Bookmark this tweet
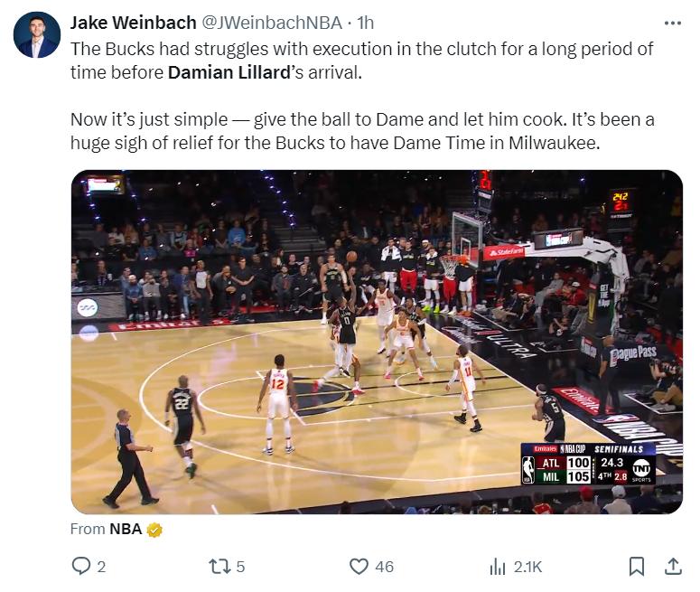700x592 pixels. [x=636, y=567]
